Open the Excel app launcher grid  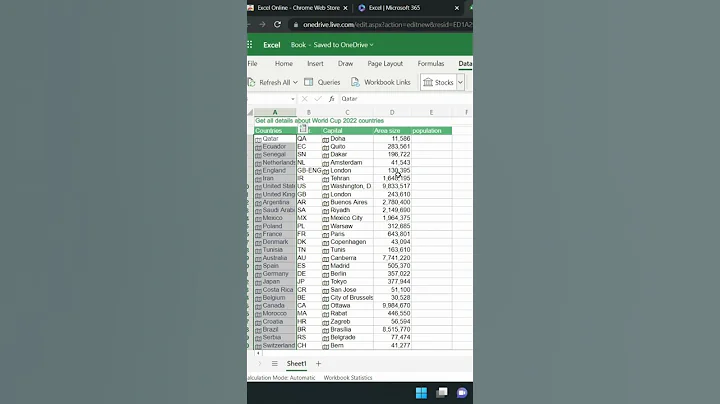[250, 45]
